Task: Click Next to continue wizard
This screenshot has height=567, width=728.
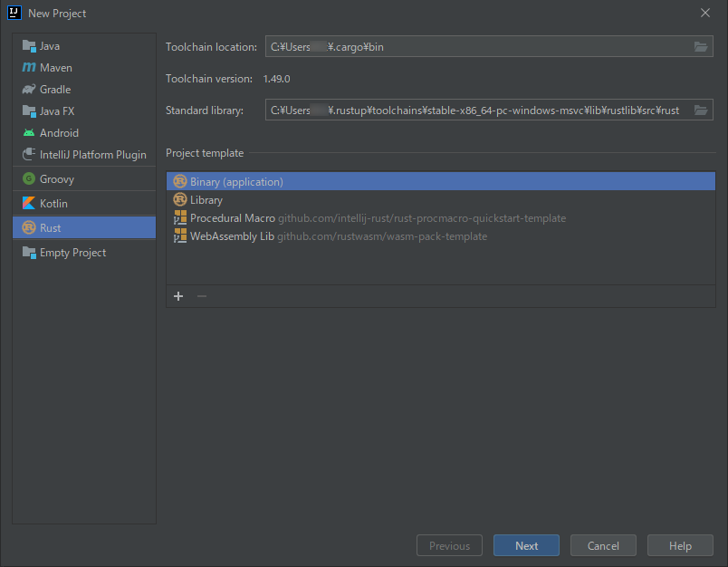Action: pos(526,545)
